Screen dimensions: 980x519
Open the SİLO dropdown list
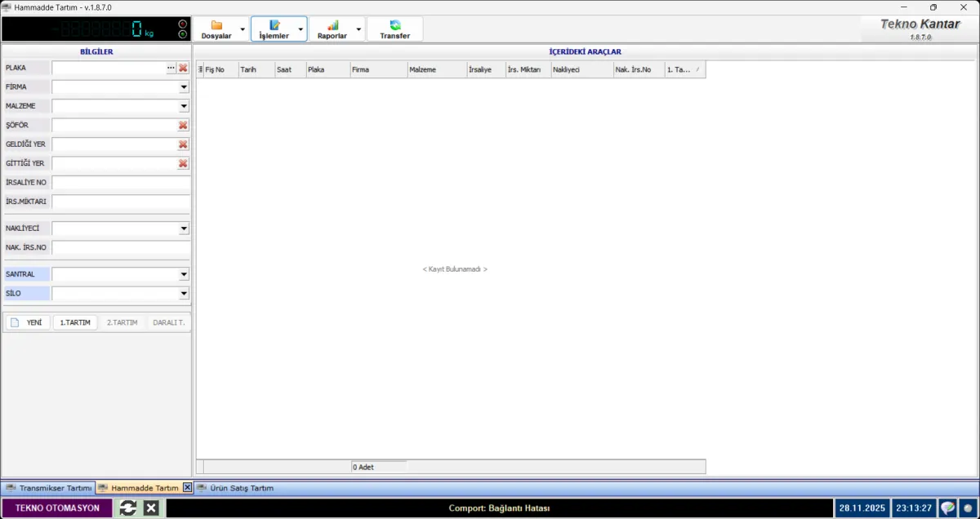[x=184, y=293]
